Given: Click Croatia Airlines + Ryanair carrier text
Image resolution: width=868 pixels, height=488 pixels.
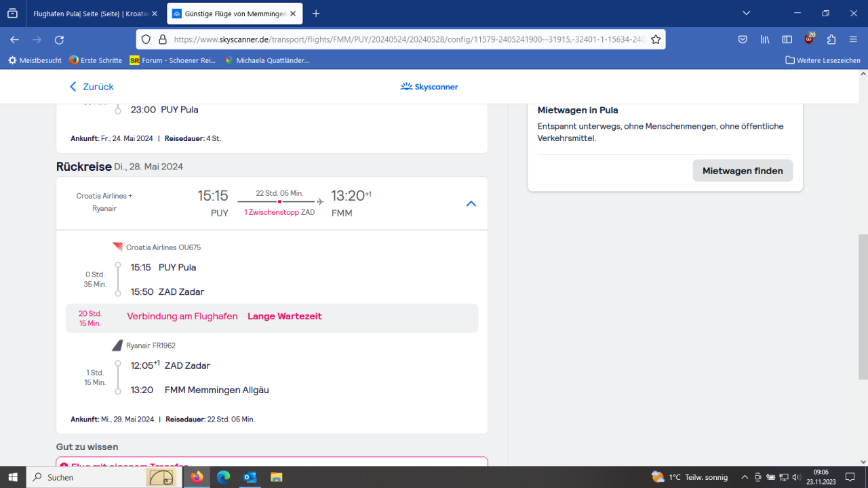Looking at the screenshot, I should [104, 202].
